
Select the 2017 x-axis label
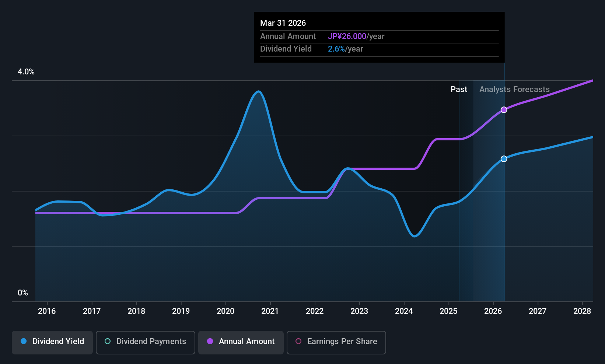(x=92, y=311)
